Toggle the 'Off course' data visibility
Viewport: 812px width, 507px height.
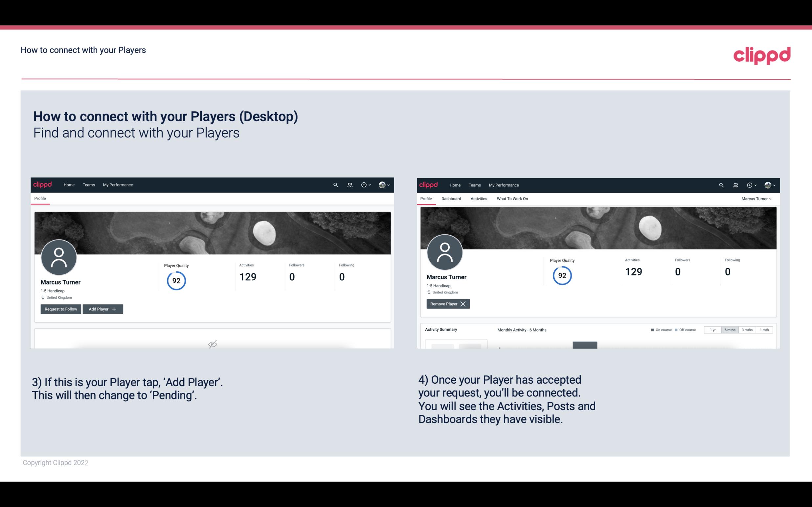685,329
